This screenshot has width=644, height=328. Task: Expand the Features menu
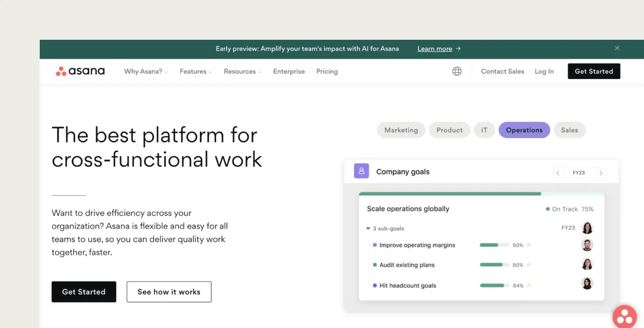[x=195, y=72]
